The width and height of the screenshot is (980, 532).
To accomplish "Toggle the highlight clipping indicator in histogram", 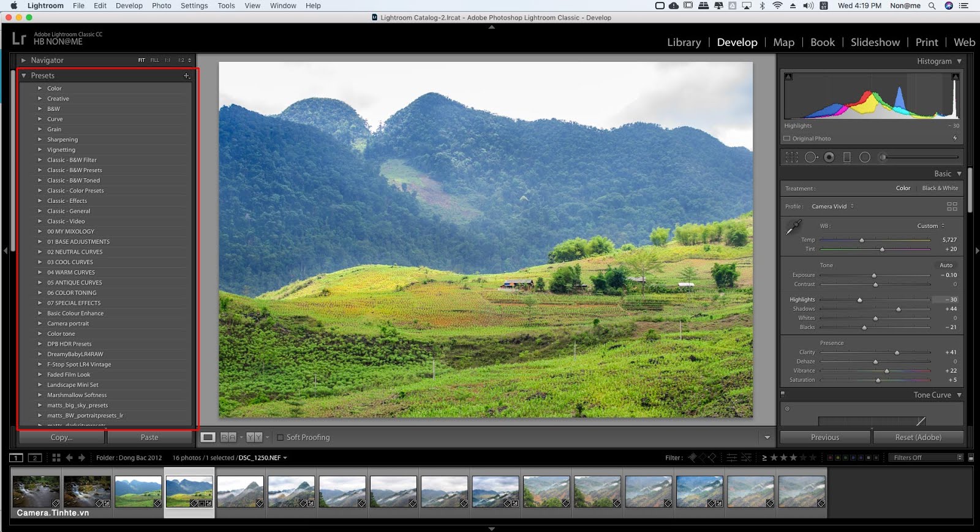I will tap(955, 77).
